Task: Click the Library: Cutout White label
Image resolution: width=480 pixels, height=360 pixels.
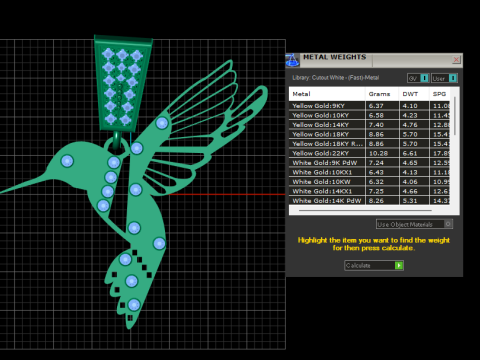Action: tap(336, 78)
